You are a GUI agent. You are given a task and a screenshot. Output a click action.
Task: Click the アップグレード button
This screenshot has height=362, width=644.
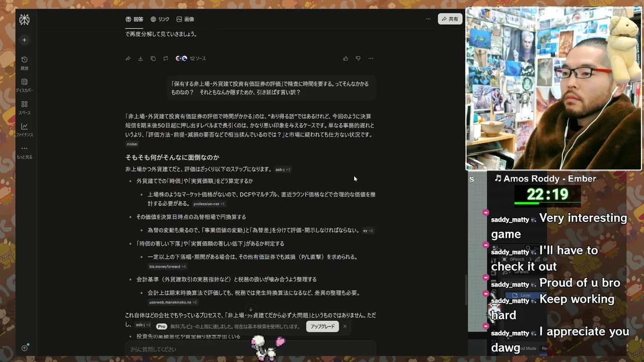(x=323, y=326)
